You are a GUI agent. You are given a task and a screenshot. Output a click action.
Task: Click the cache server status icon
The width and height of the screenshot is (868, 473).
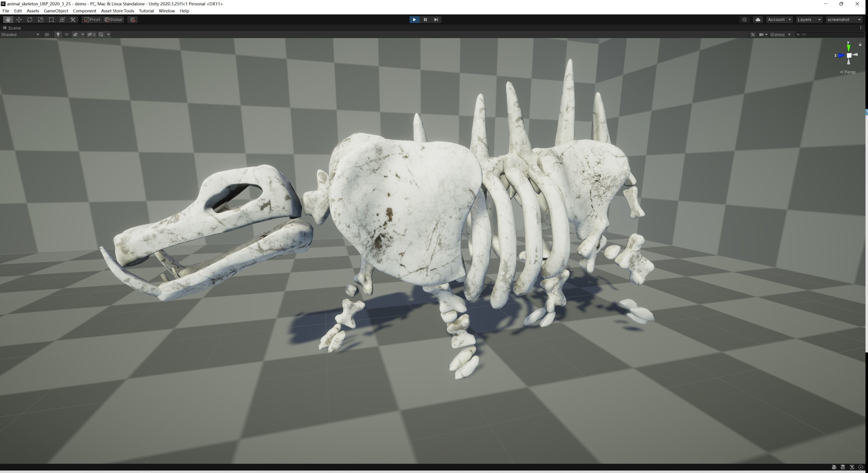click(843, 467)
